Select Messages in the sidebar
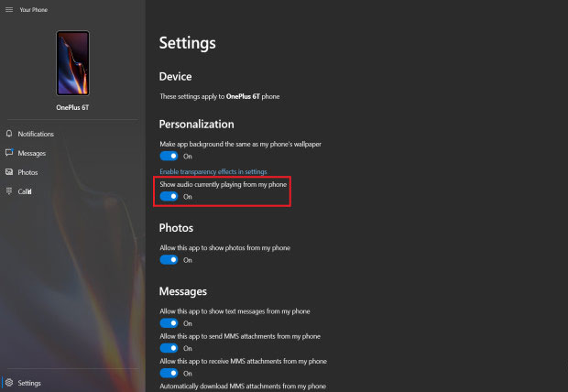The width and height of the screenshot is (568, 392). (x=32, y=153)
